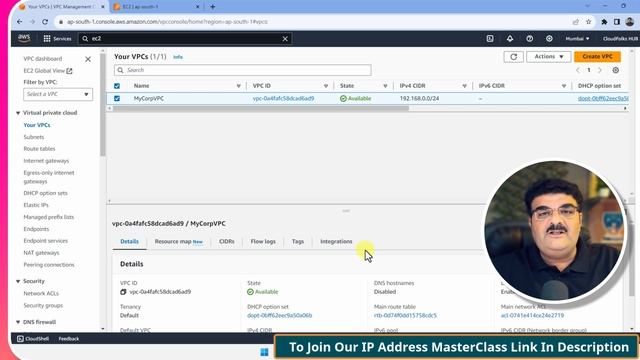Bookmark this page with star icon
Viewport: 640px width, 360px height.
(588, 22)
